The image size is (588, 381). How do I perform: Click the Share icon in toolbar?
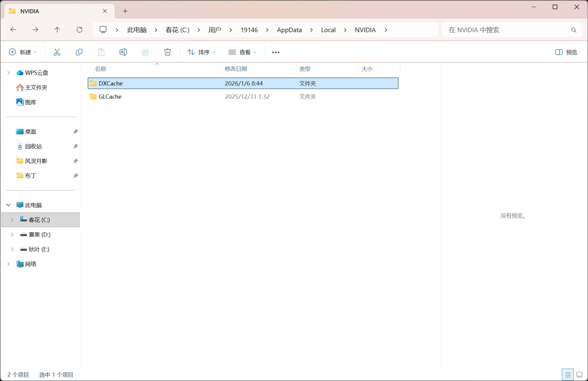pos(146,52)
